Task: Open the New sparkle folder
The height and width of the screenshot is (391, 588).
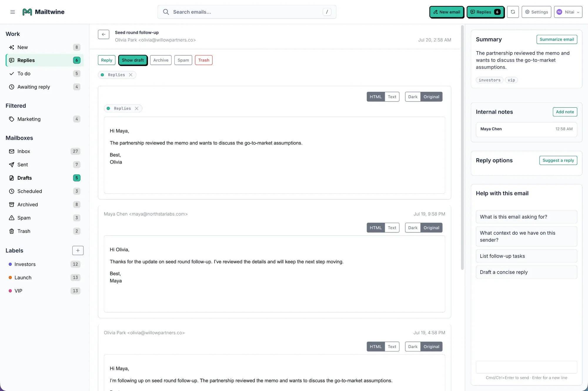Action: [44, 47]
